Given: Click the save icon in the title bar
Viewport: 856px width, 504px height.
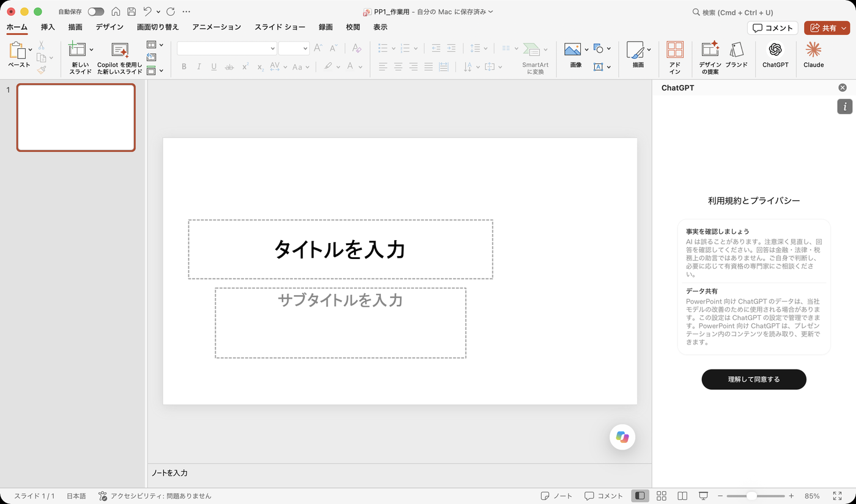Looking at the screenshot, I should coord(131,12).
